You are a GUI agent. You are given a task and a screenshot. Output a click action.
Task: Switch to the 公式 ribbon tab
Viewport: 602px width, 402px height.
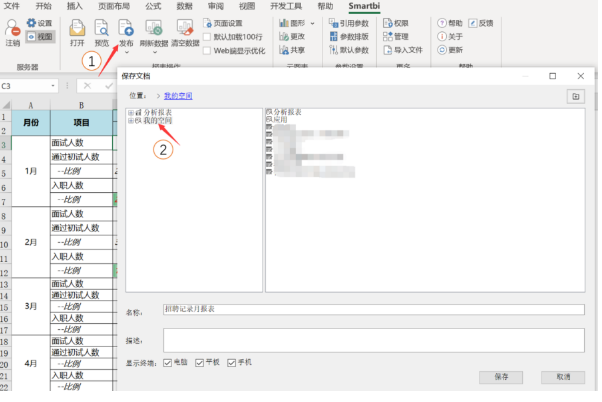point(153,6)
